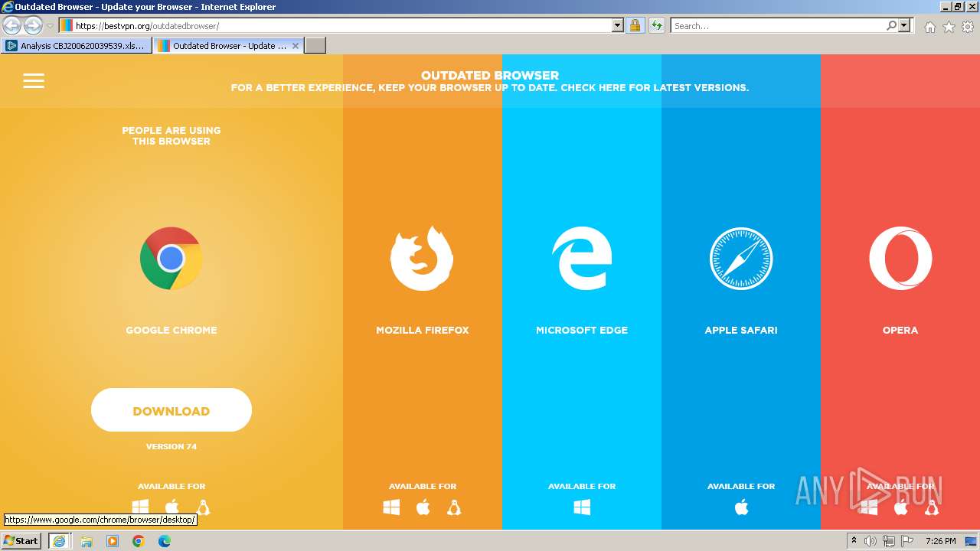The image size is (980, 551).
Task: Close the Outdated Browser tab
Action: click(296, 46)
